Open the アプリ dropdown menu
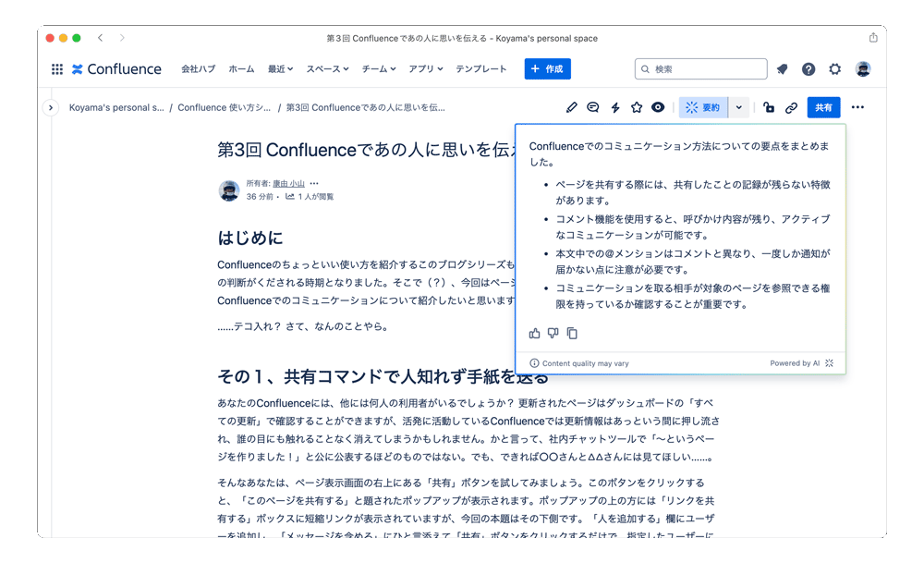 click(x=426, y=69)
